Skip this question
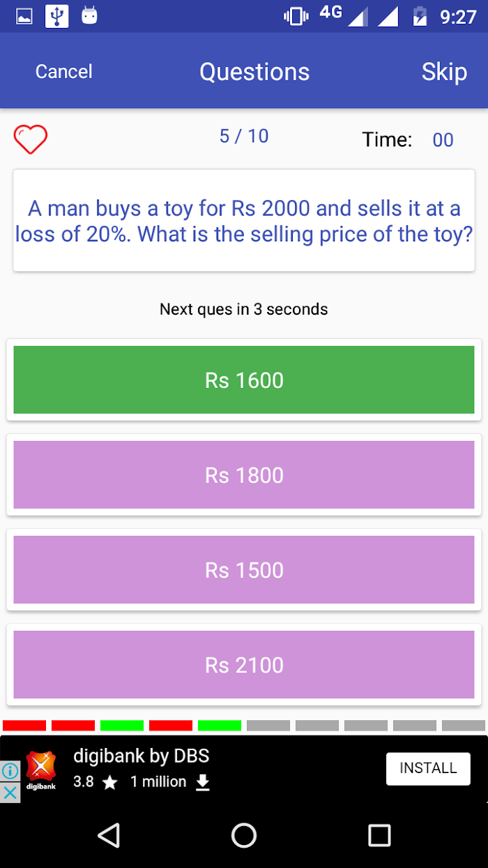This screenshot has width=488, height=868. (x=444, y=72)
